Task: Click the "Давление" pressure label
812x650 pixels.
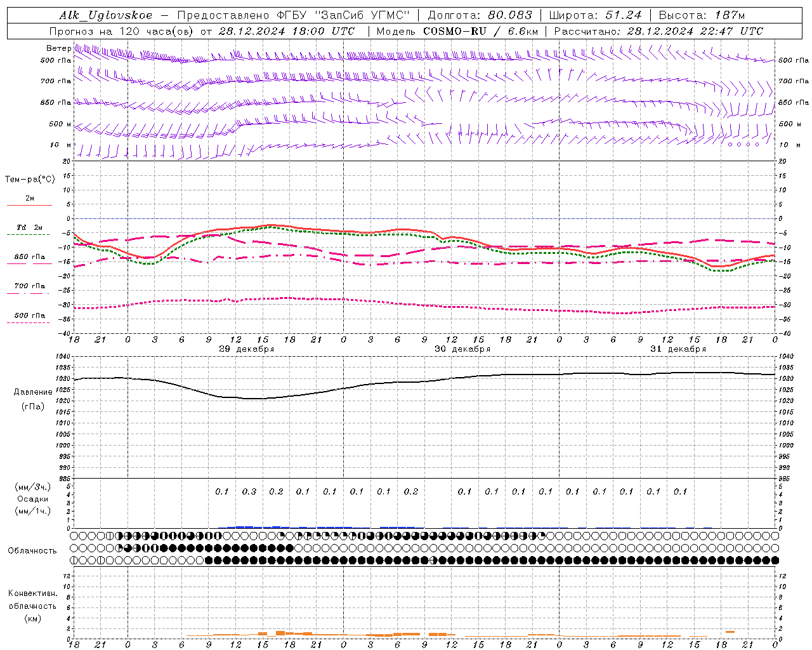Action: coord(33,392)
